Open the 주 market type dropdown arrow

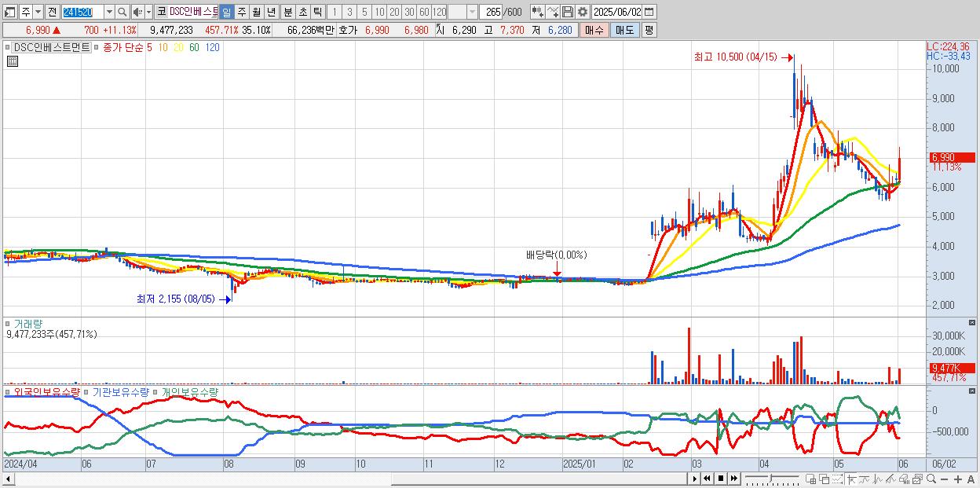[x=38, y=13]
